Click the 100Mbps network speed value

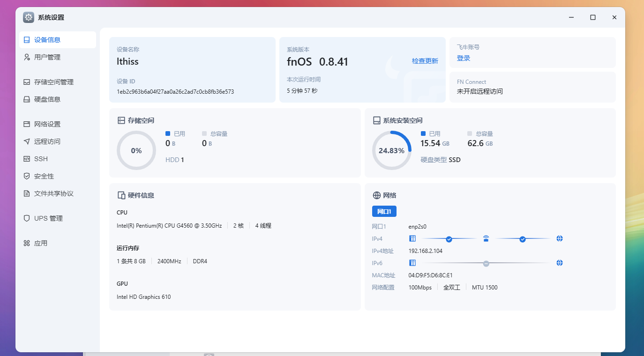point(420,288)
